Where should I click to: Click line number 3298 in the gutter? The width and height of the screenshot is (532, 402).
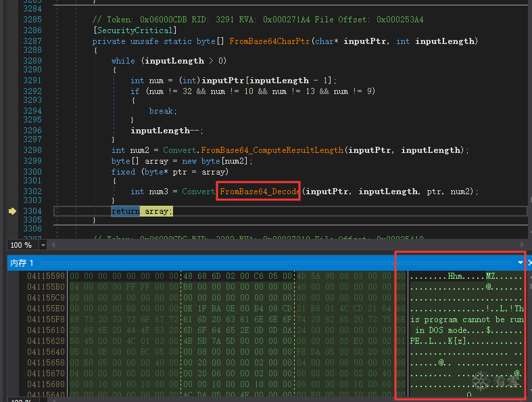(32, 150)
